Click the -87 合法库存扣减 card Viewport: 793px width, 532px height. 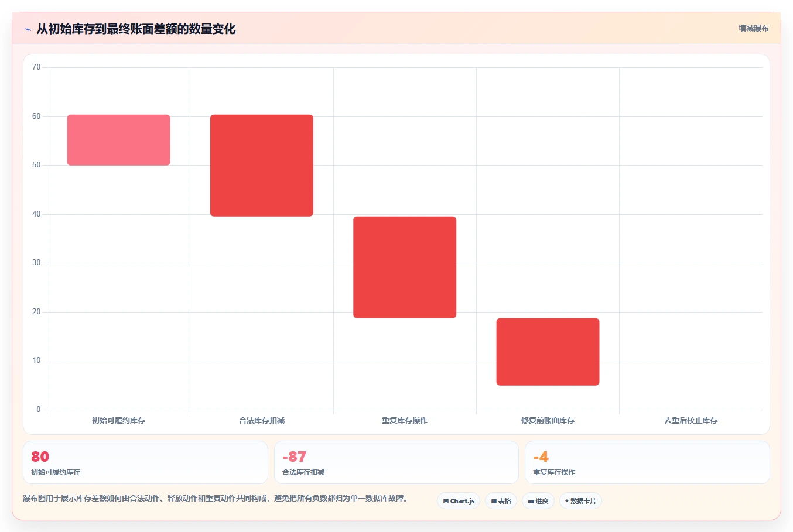coord(396,462)
